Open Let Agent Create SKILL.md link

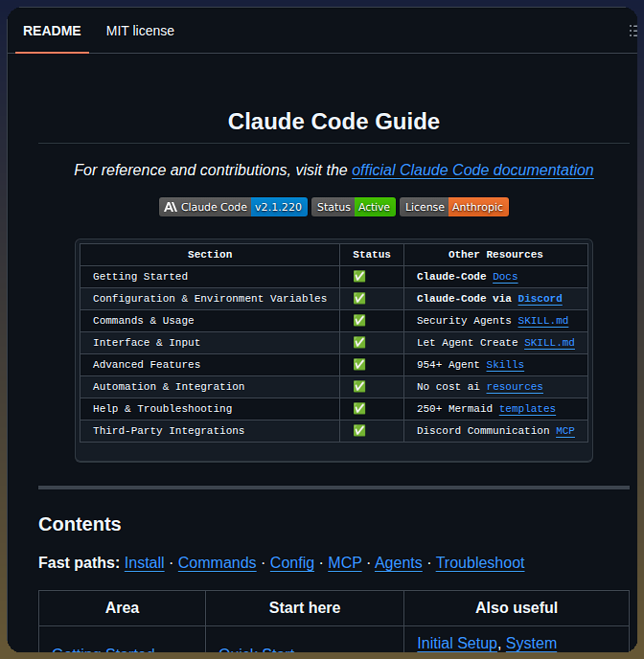pyautogui.click(x=549, y=343)
